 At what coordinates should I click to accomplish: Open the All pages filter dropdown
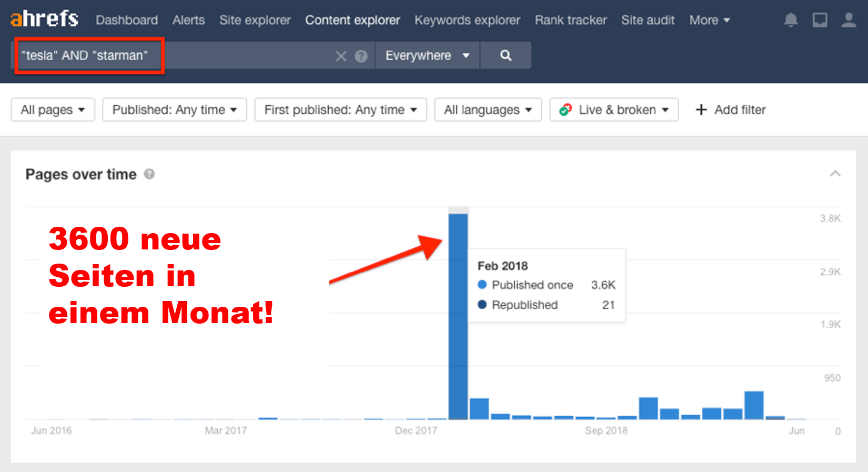coord(53,109)
